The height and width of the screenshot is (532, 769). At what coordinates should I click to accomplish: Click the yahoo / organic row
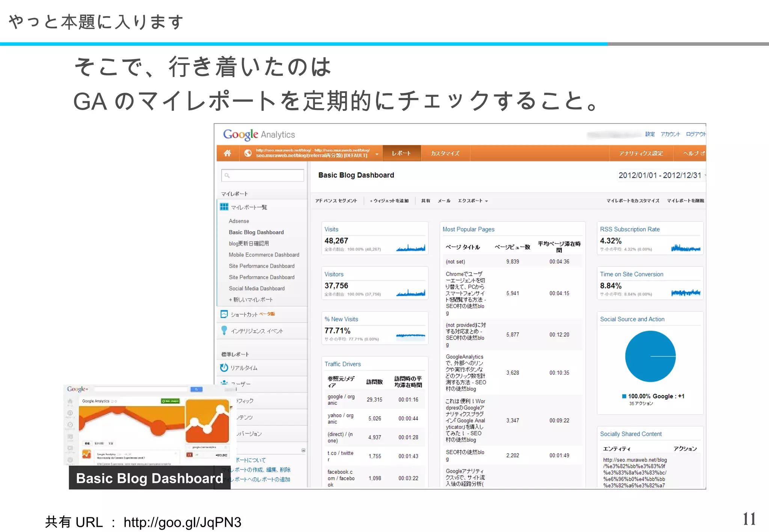(374, 419)
